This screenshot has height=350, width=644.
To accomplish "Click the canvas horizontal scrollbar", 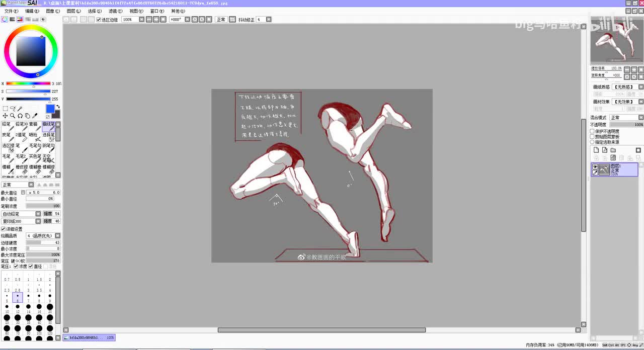I will tap(321, 330).
